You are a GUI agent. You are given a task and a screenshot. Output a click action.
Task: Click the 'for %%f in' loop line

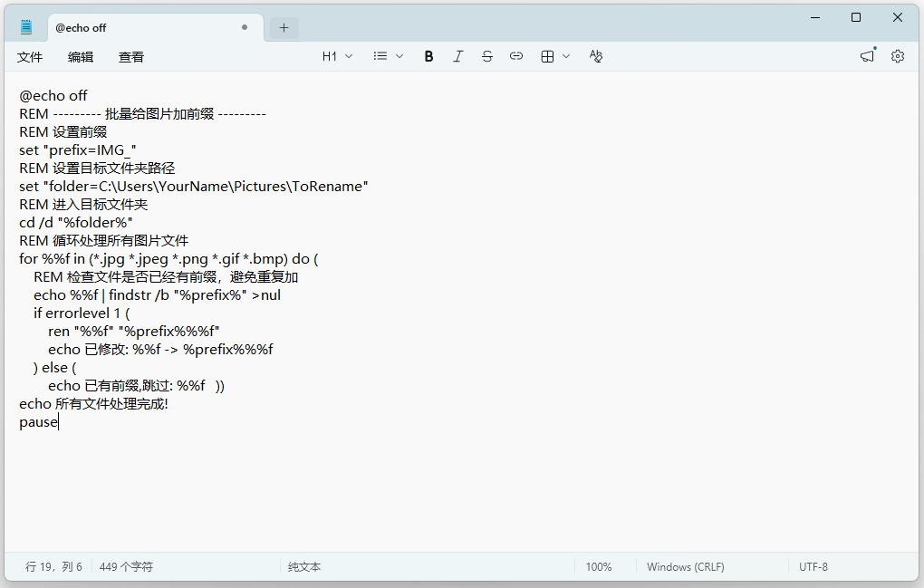coord(168,258)
